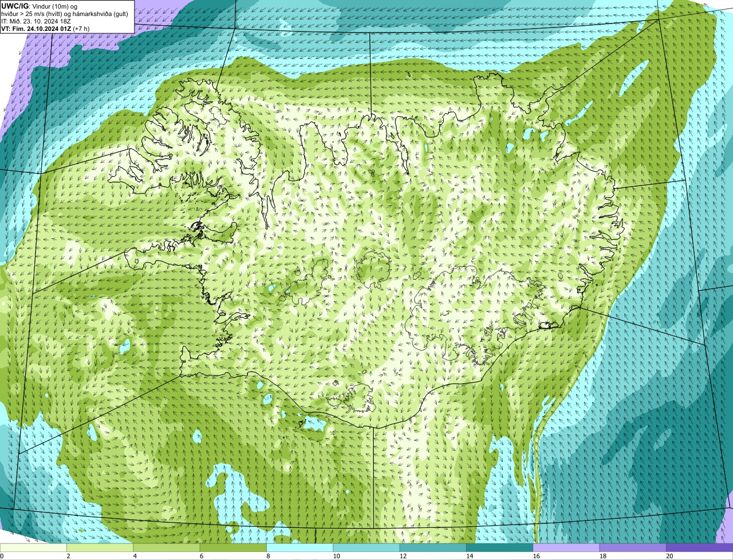Pick the 16–18 m/s light purple legend swatch

coord(566,547)
